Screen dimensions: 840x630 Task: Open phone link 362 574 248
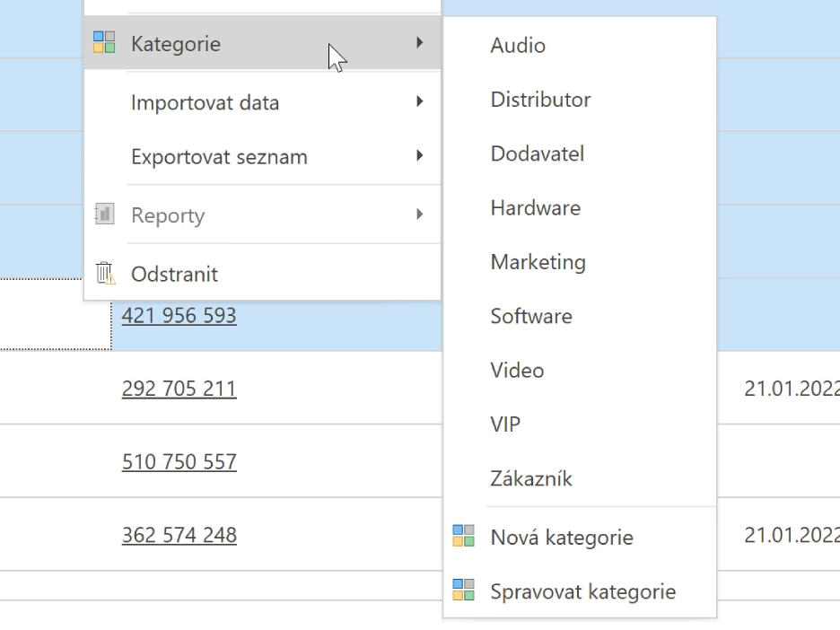tap(179, 535)
